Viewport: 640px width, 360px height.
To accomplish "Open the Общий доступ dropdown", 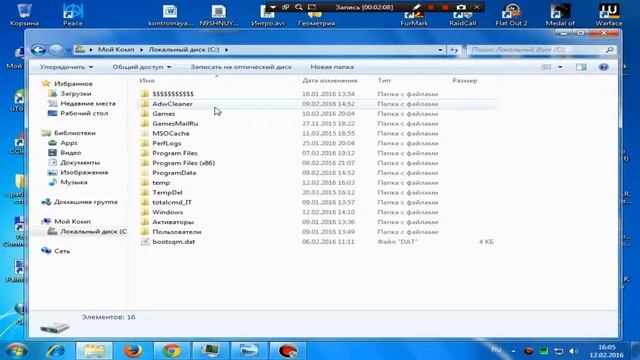I will [x=142, y=67].
